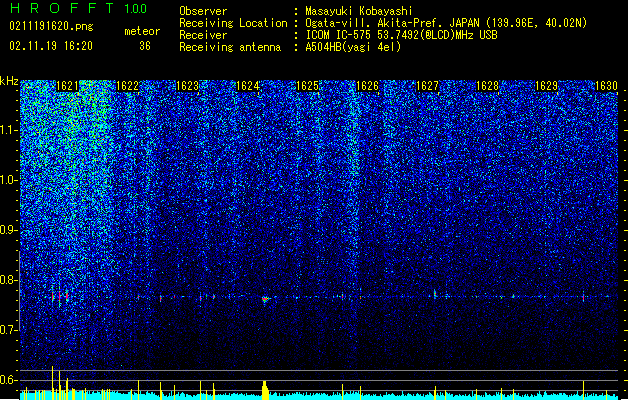The height and width of the screenshot is (400, 629).
Task: Click the 0.8 kHz axis label
Action: 8,280
